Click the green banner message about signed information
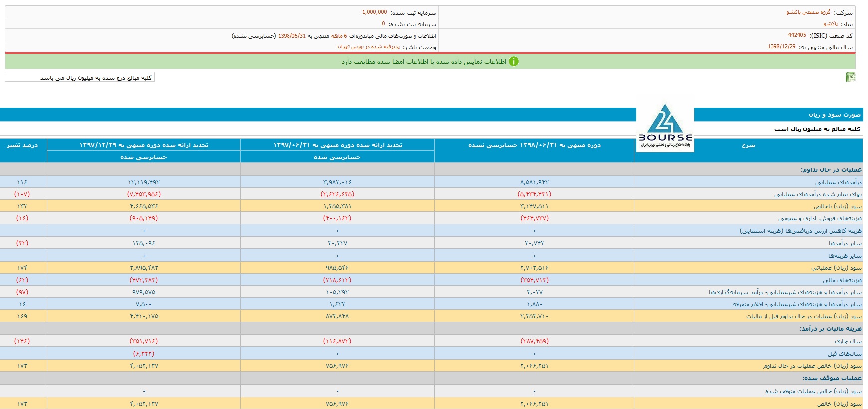 (424, 62)
